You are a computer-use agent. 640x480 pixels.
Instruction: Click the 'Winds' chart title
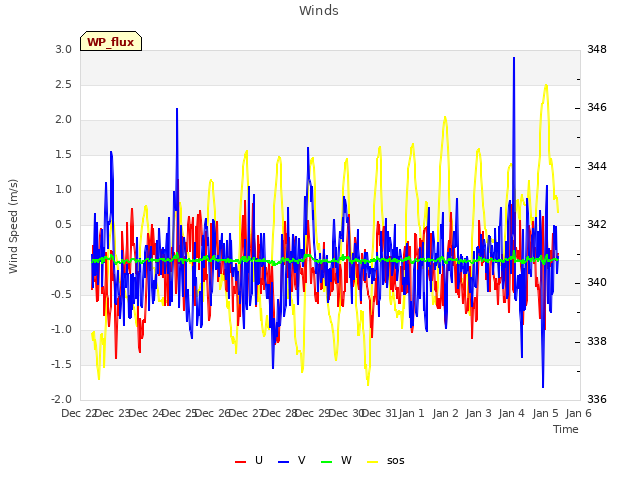tap(319, 11)
